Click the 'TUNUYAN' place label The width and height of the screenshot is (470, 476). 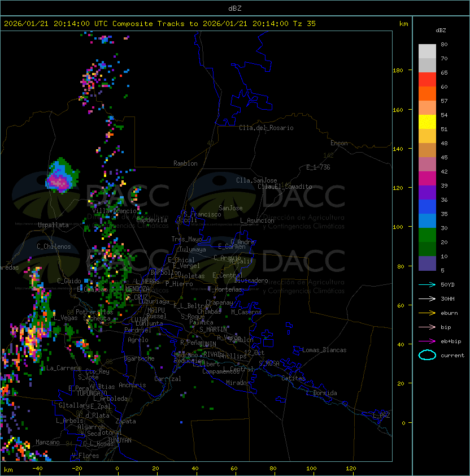pos(120,440)
